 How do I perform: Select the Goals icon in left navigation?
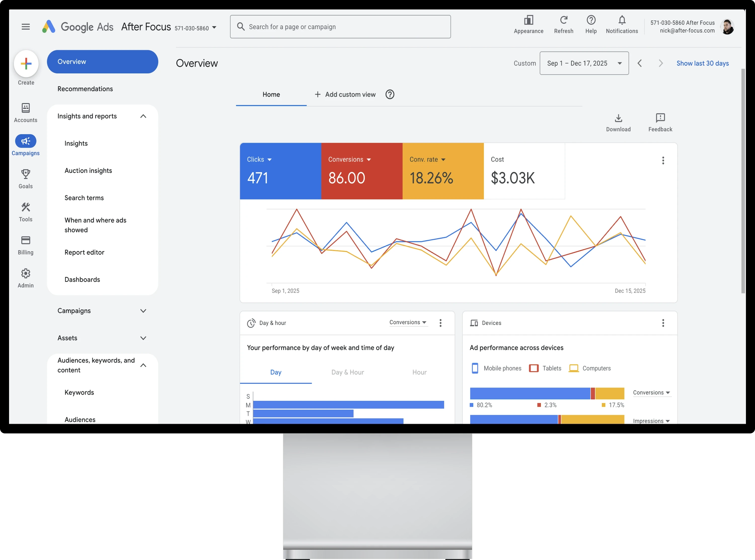(25, 174)
